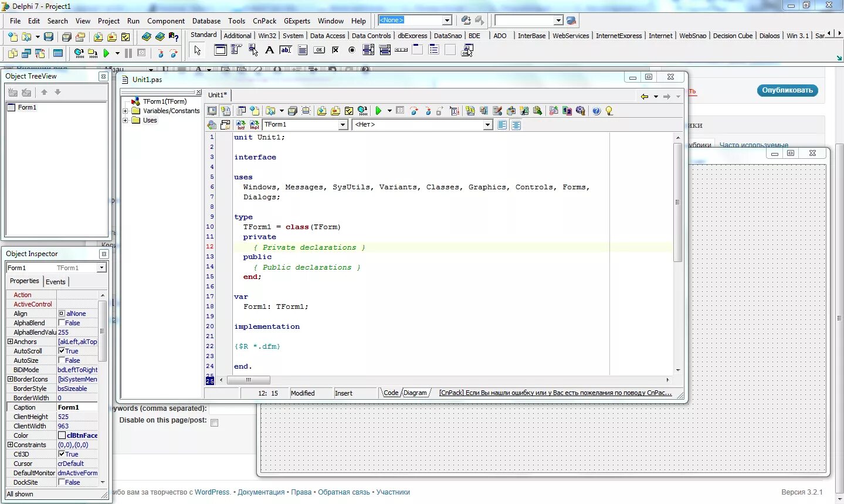
Task: Open the CnPack menu
Action: point(265,21)
